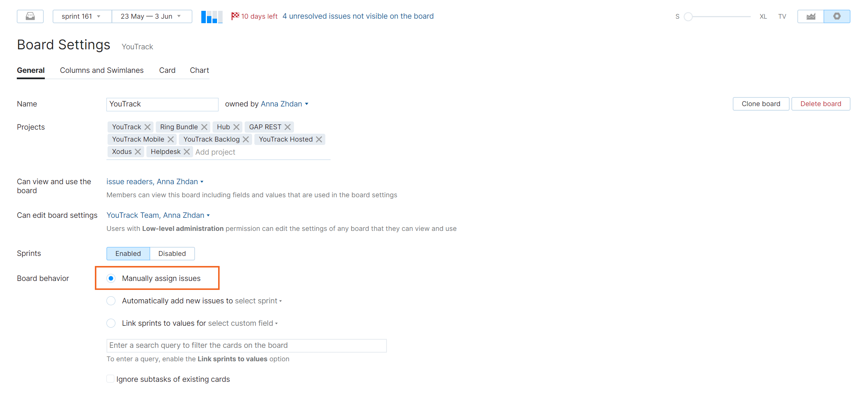
Task: Enable Ignore subtasks of existing cards
Action: [x=111, y=379]
